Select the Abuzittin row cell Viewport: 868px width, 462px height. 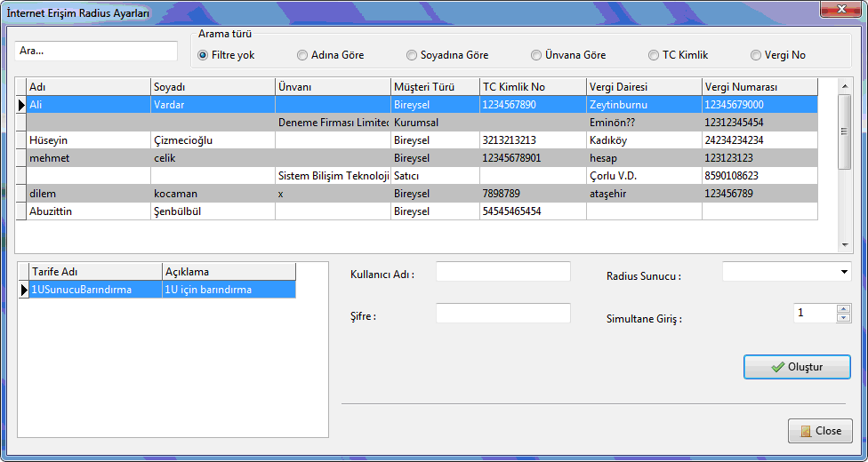[x=89, y=211]
